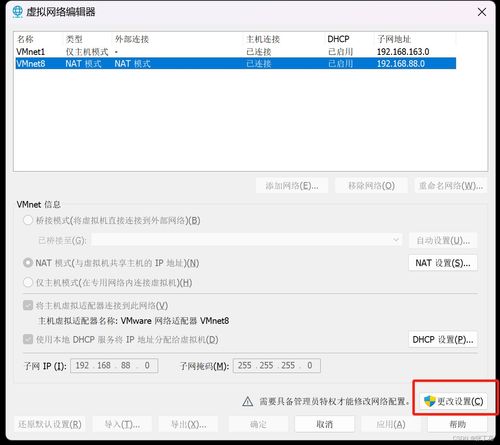Click 更改设置(C) to gain admin rights
The height and width of the screenshot is (445, 500).
tap(454, 401)
